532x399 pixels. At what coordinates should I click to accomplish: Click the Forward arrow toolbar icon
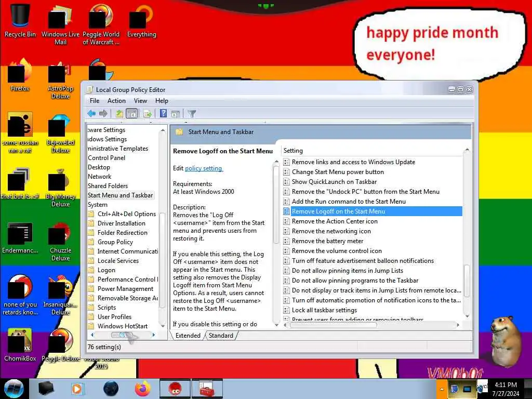click(103, 114)
